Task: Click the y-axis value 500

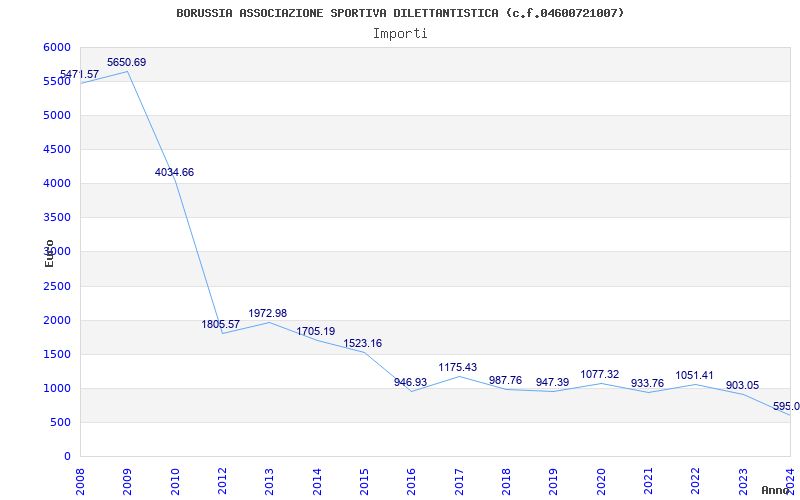Action: (x=61, y=422)
